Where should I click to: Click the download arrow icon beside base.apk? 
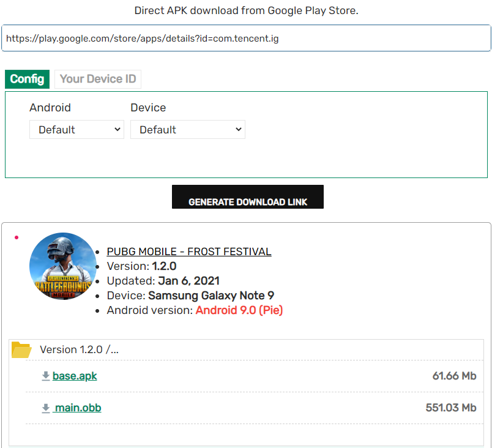click(46, 376)
